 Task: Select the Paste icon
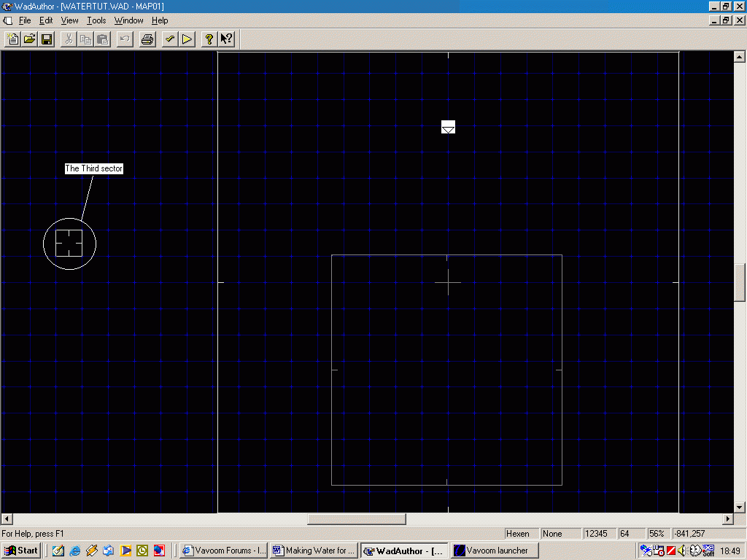tap(103, 39)
